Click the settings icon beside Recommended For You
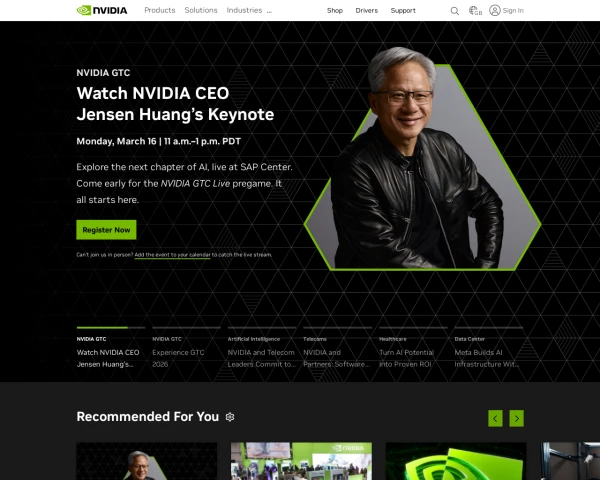Viewport: 600px width, 480px height. coord(230,417)
